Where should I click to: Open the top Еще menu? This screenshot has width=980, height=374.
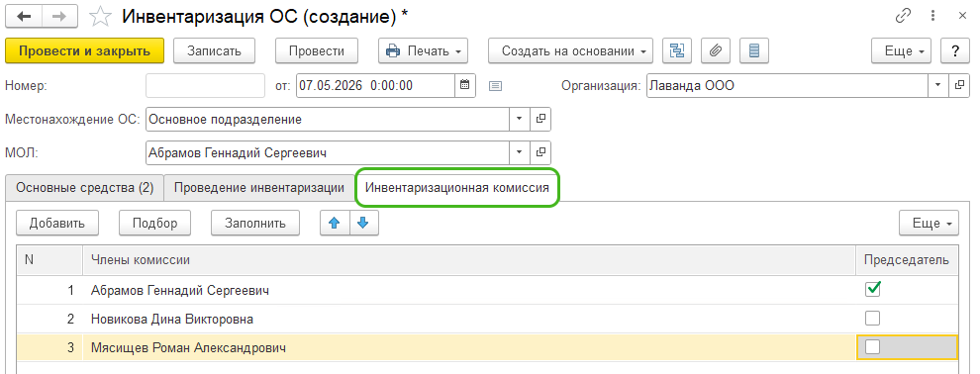coord(901,51)
